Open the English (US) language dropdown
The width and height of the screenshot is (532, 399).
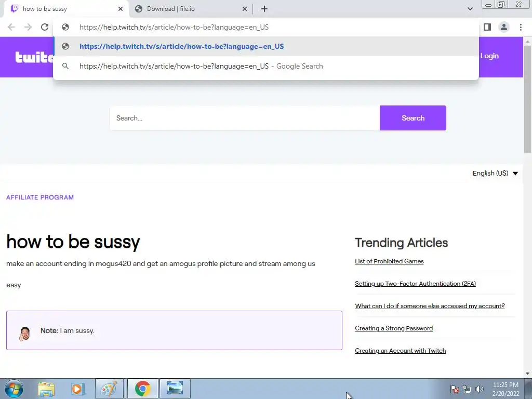pyautogui.click(x=495, y=174)
